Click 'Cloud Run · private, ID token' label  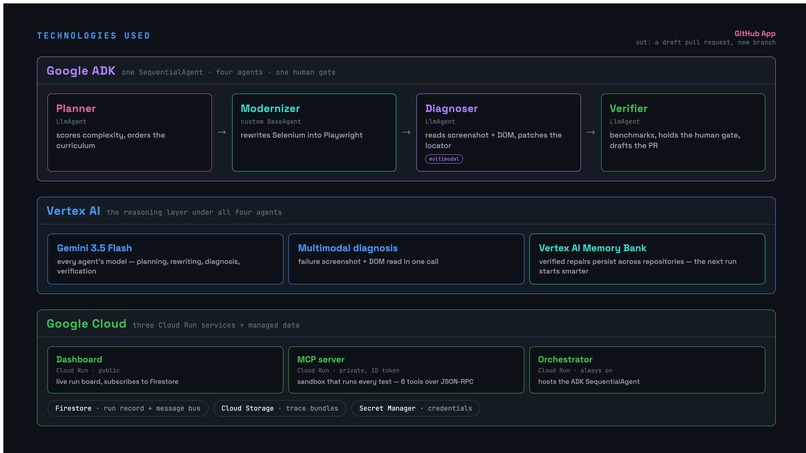[348, 370]
